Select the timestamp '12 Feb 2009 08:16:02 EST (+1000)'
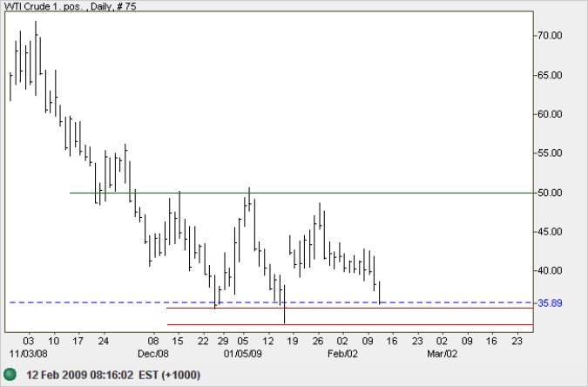The height and width of the screenshot is (387, 588). pyautogui.click(x=113, y=375)
